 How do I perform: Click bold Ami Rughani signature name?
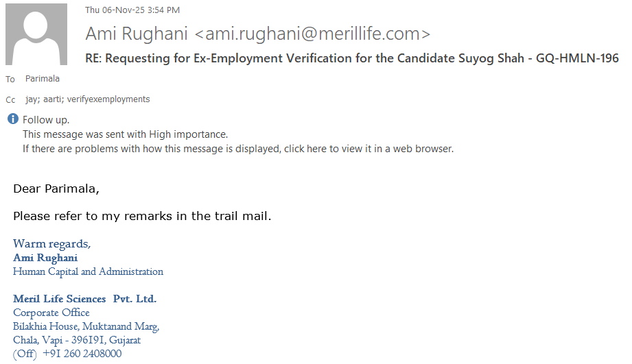click(45, 258)
